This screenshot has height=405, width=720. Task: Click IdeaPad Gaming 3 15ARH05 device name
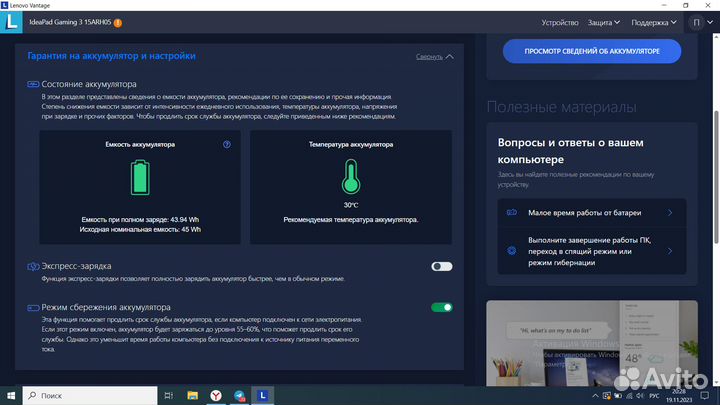(x=70, y=22)
